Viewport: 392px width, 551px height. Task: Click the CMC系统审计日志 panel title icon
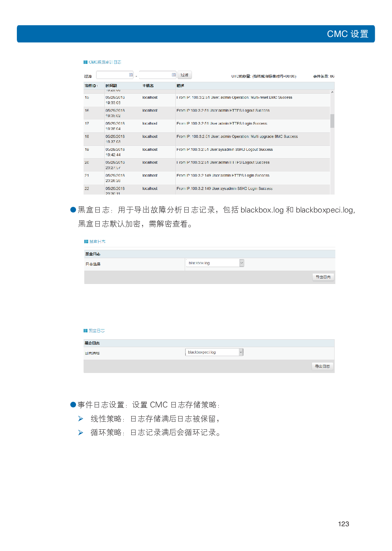tap(85, 62)
